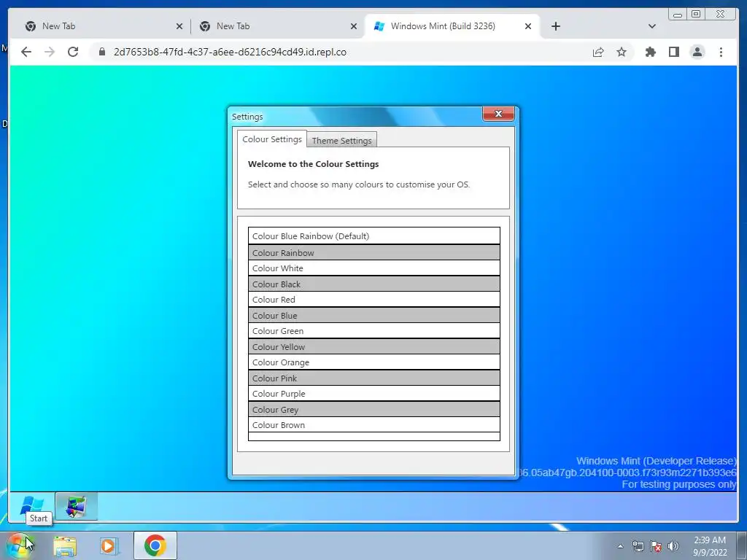Choose Colour Black option
This screenshot has width=747, height=560.
pyautogui.click(x=374, y=284)
